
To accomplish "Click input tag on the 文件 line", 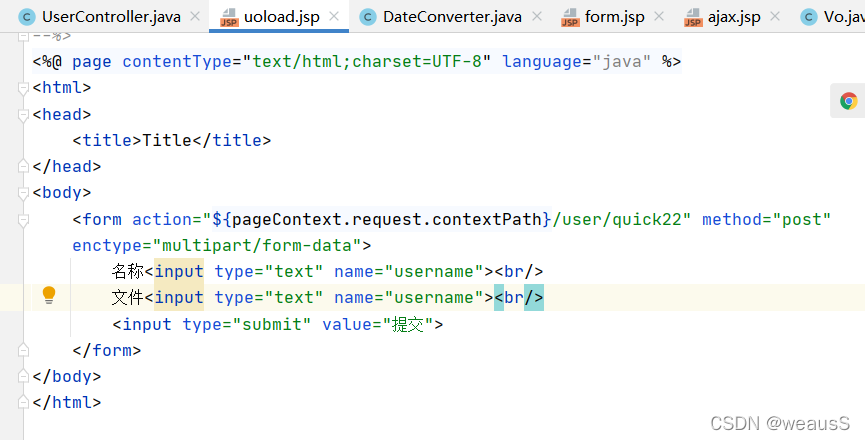I will point(179,298).
